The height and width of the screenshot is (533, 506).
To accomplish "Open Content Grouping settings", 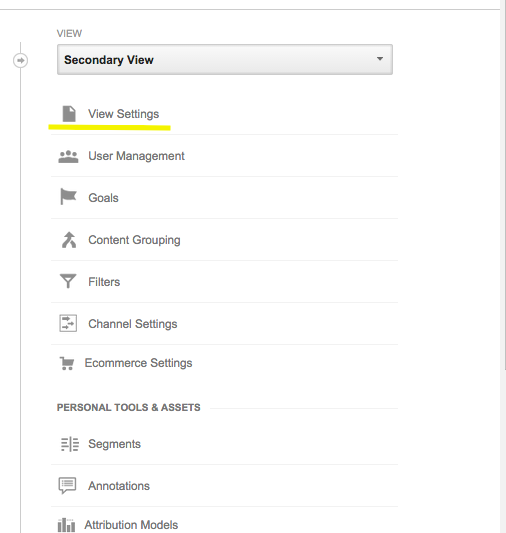I will (x=134, y=240).
